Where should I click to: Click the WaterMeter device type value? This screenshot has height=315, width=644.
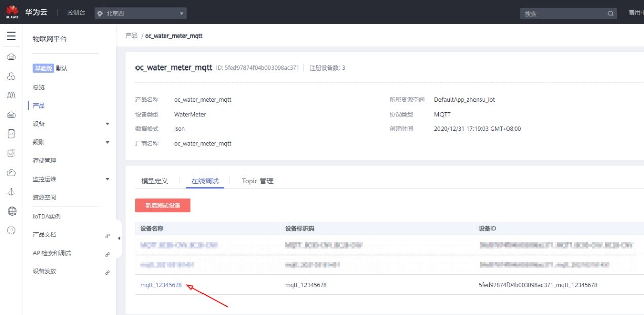click(190, 115)
